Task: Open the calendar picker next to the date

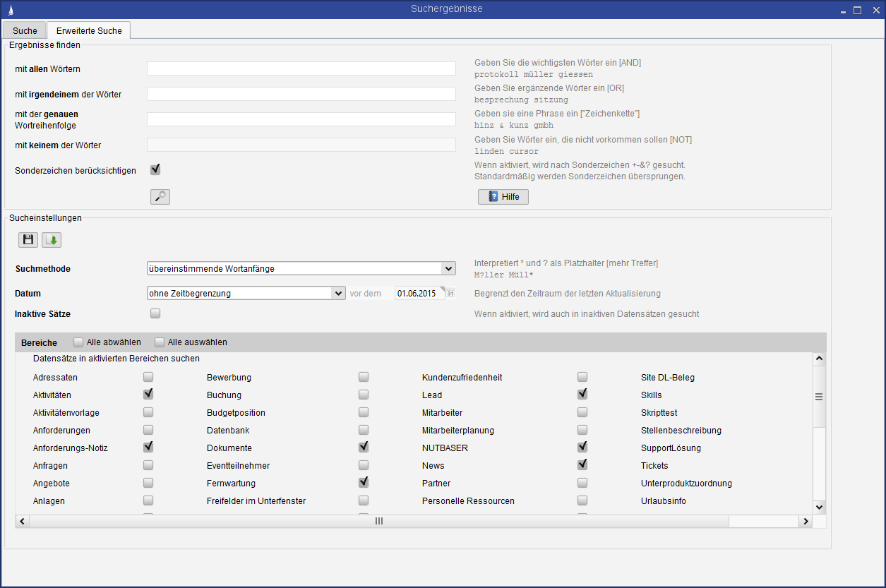Action: point(450,294)
